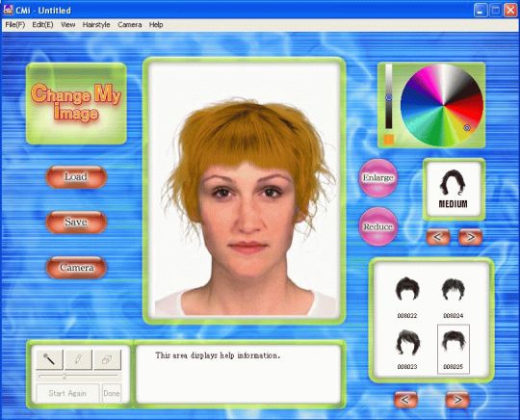520x420 pixels.
Task: Select the eraser tool icon
Action: point(107,359)
